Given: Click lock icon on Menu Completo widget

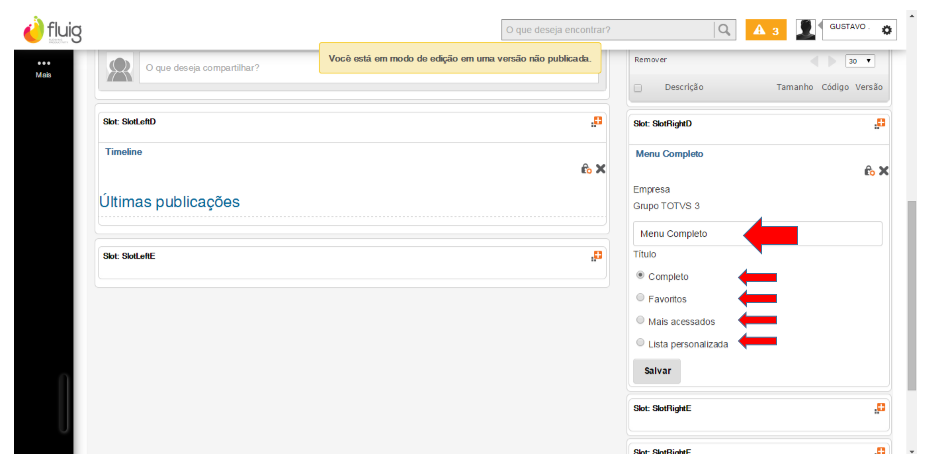Looking at the screenshot, I should [x=869, y=171].
